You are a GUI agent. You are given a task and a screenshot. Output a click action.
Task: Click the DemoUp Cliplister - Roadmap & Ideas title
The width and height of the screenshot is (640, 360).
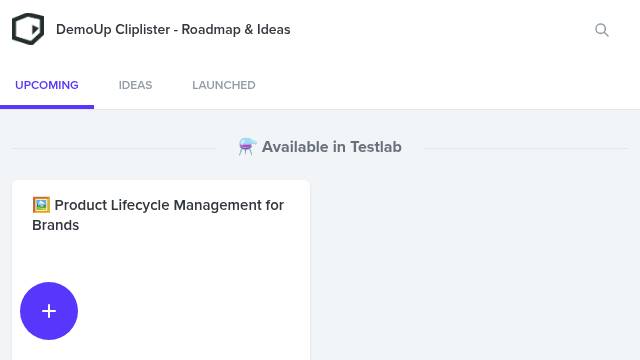[x=173, y=29]
